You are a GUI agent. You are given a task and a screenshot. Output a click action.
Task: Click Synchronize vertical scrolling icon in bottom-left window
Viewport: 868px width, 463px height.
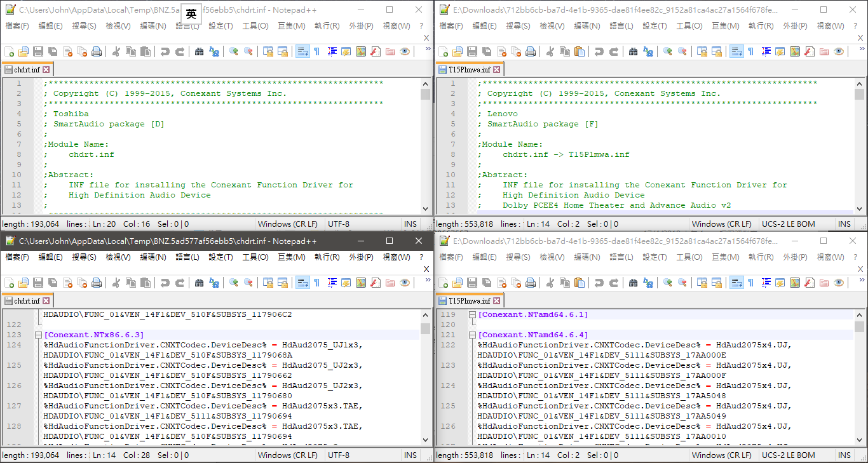pos(268,283)
